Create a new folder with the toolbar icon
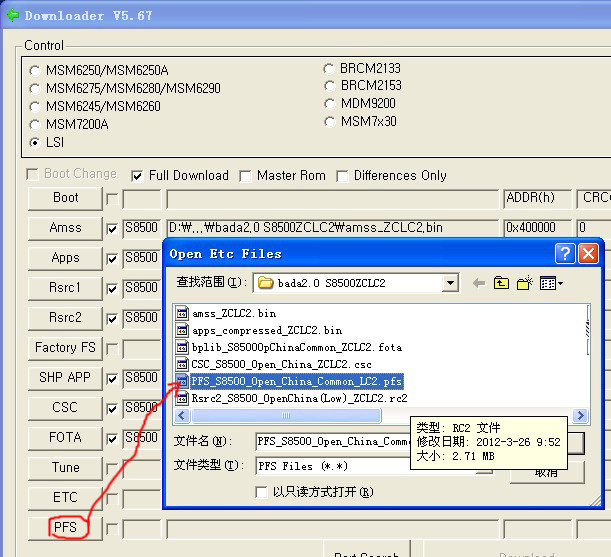 [x=524, y=283]
